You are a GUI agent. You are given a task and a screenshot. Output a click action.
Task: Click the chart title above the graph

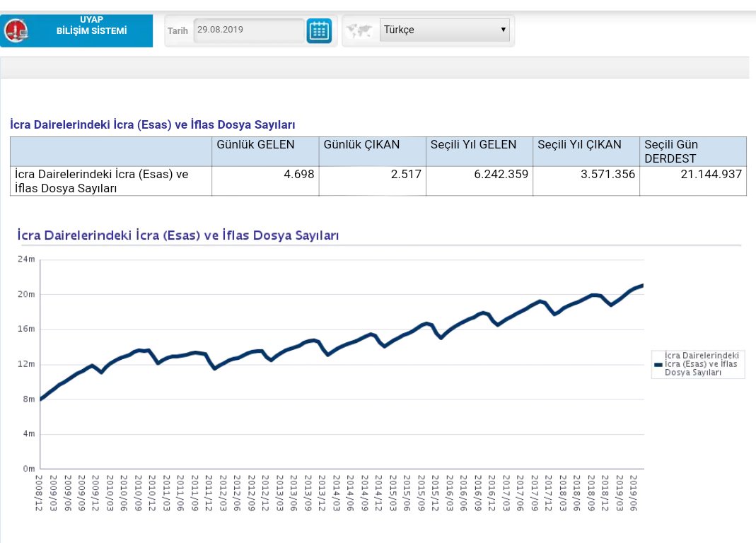click(x=178, y=235)
